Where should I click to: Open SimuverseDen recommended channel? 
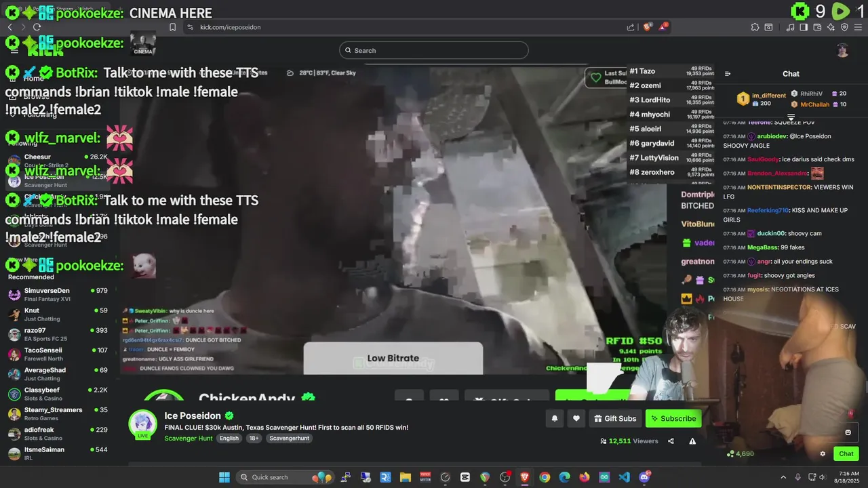58,294
